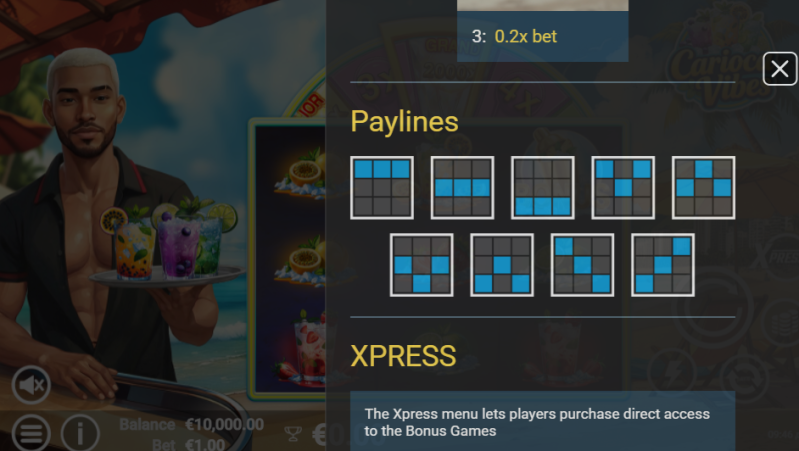Image resolution: width=799 pixels, height=451 pixels.
Task: Click the Xpress menu description text
Action: click(x=537, y=422)
